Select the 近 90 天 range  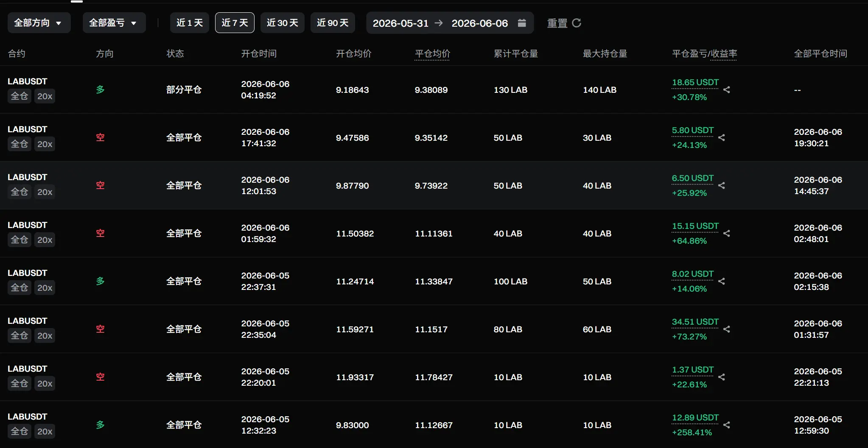click(333, 23)
